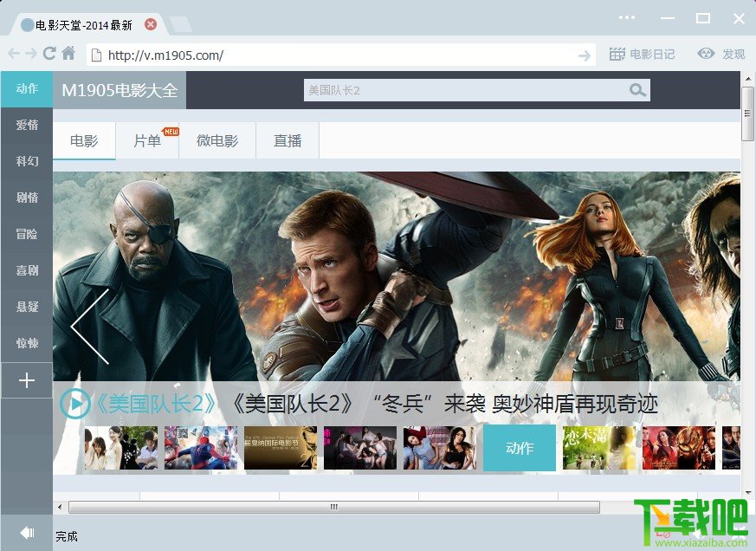This screenshot has height=551, width=756.
Task: Switch to the 片单 tab
Action: [147, 141]
